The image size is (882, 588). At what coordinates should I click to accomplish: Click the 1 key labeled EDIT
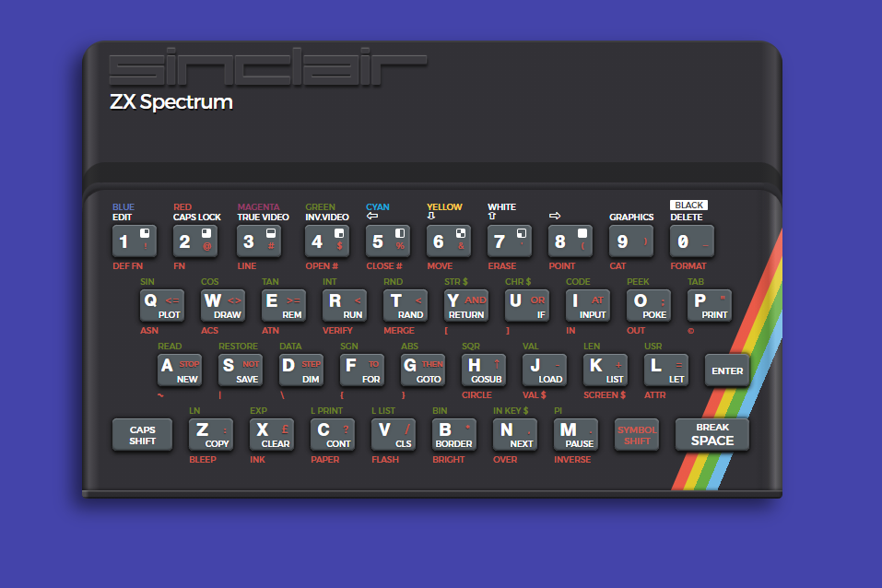click(135, 241)
